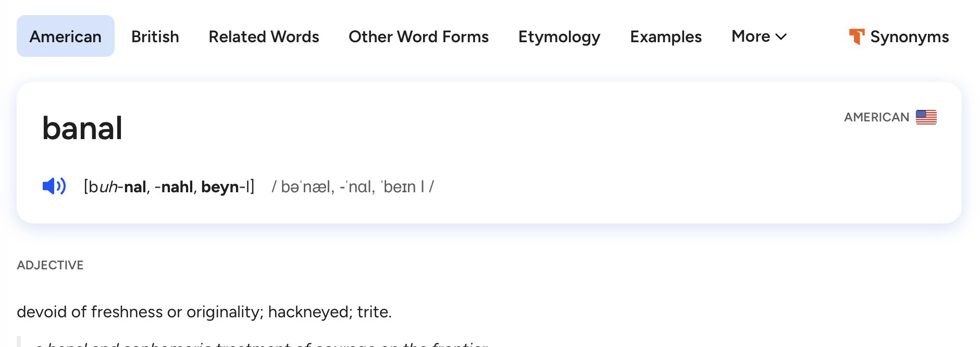Click the United States flag icon

(926, 117)
